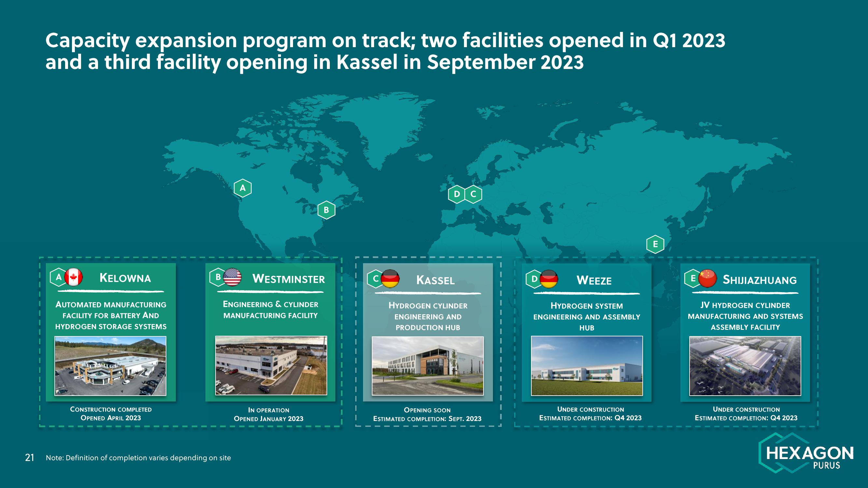
Task: Click 'Estimated completion: Q4 2023' below Shijiazhuang
Action: coord(746,418)
